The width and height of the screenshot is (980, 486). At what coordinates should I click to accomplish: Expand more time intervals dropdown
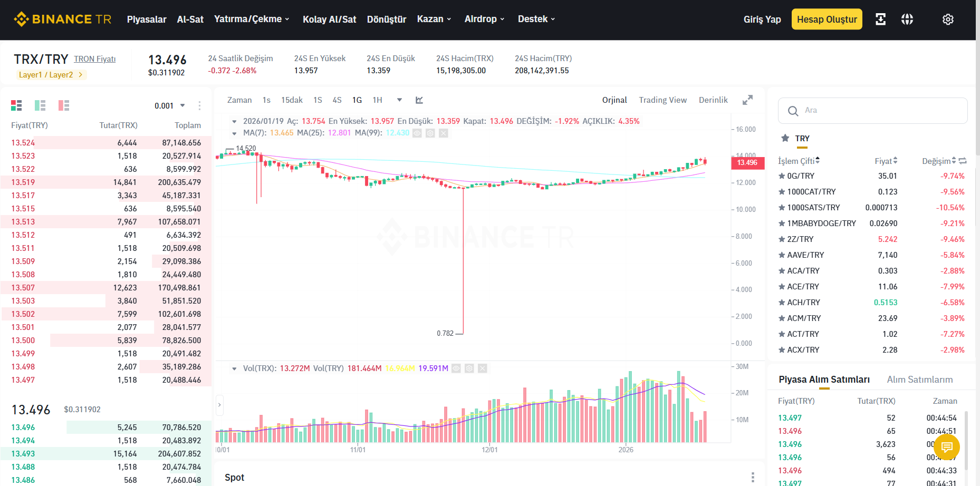tap(399, 100)
